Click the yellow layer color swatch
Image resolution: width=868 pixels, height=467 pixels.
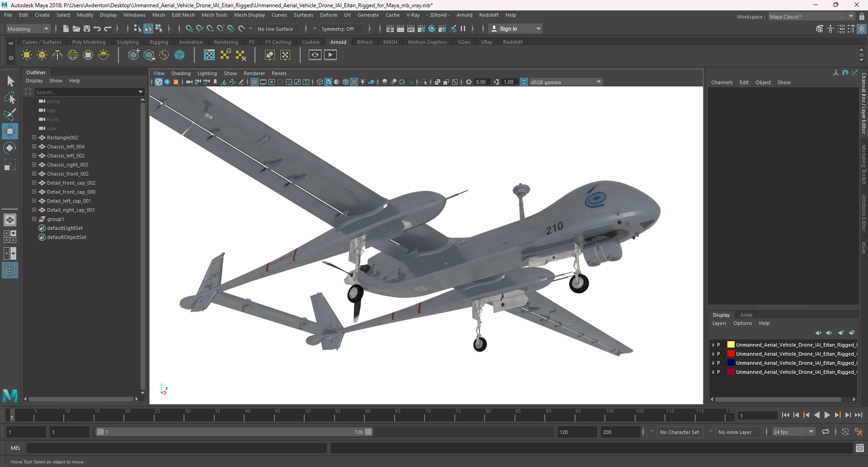731,345
